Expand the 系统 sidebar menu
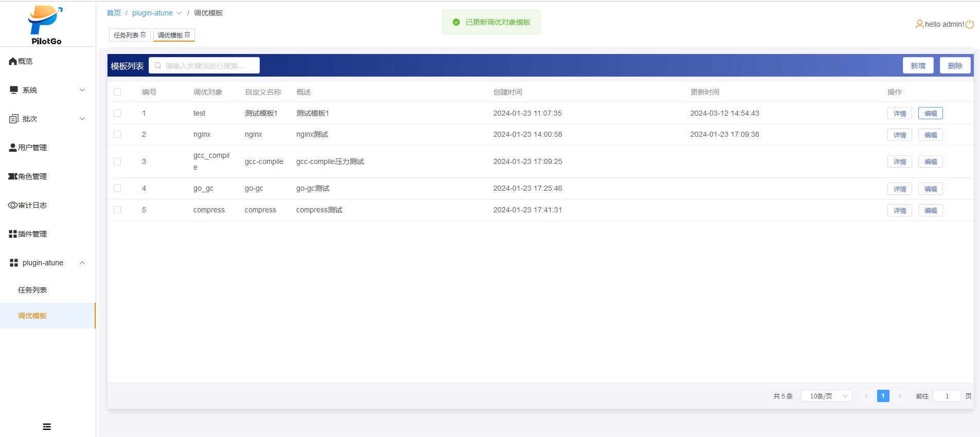Image resolution: width=980 pixels, height=437 pixels. point(47,90)
